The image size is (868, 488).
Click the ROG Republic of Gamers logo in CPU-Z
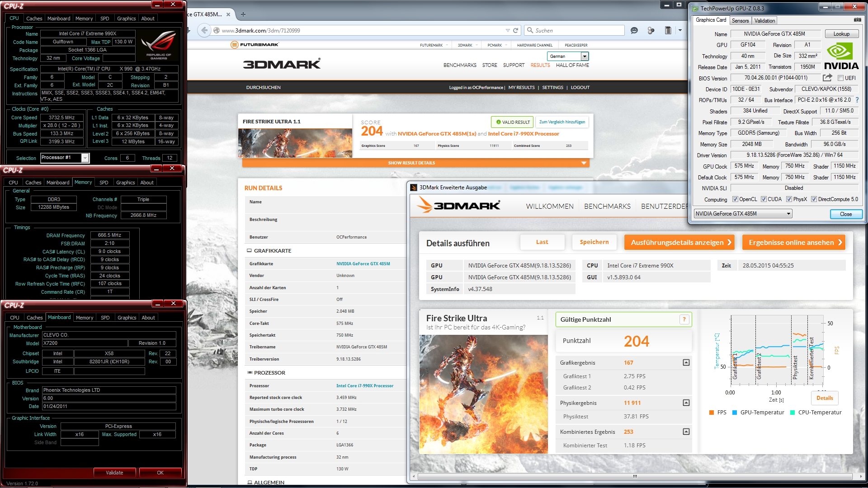[159, 45]
